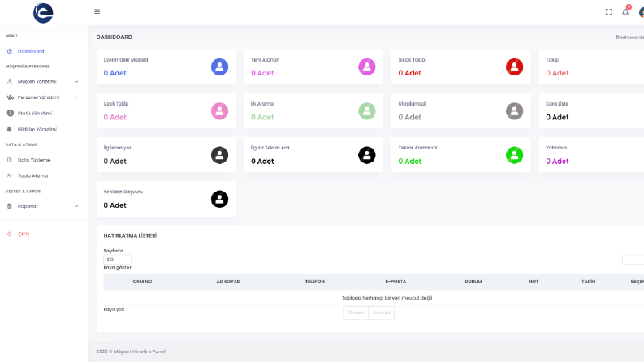Screen dimensions: 644x362
Task: Click the İlk Arama green user icon
Action: coord(367,111)
